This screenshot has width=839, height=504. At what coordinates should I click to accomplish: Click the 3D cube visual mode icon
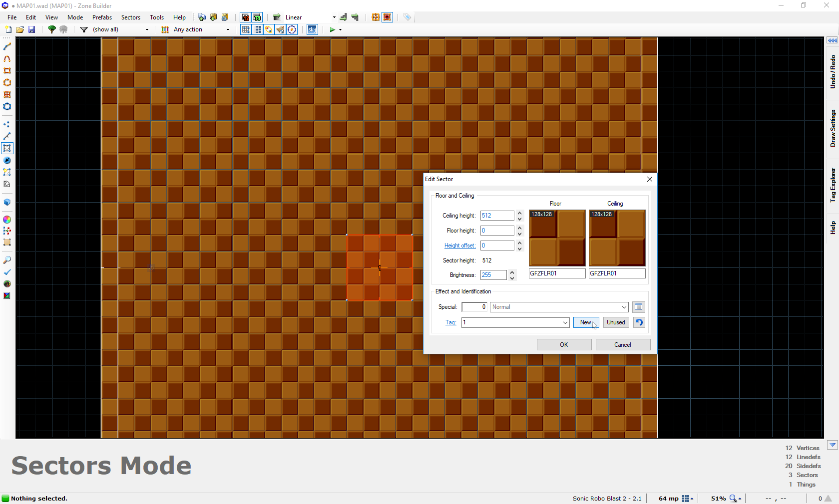tap(7, 202)
